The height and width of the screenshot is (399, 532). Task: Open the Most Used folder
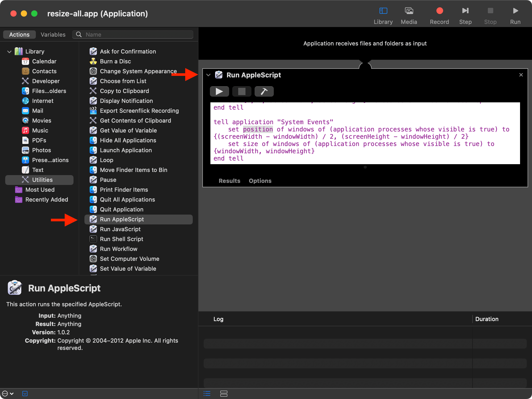tap(35, 190)
